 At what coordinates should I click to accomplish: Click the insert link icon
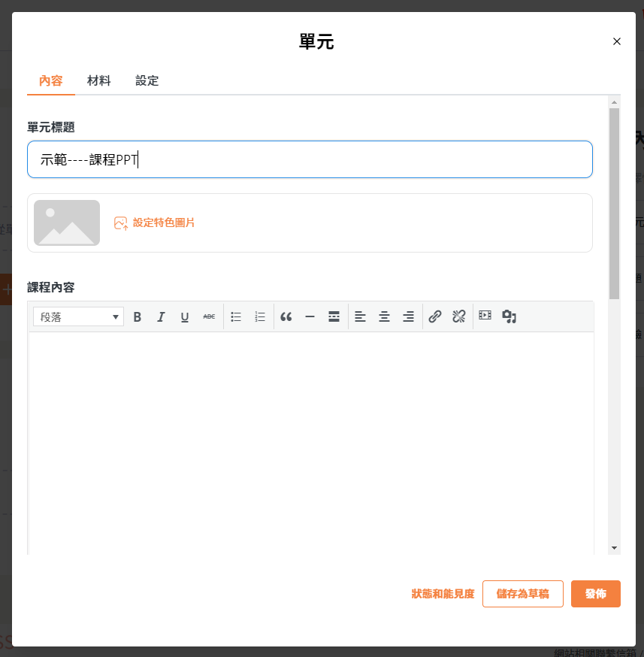(x=434, y=317)
